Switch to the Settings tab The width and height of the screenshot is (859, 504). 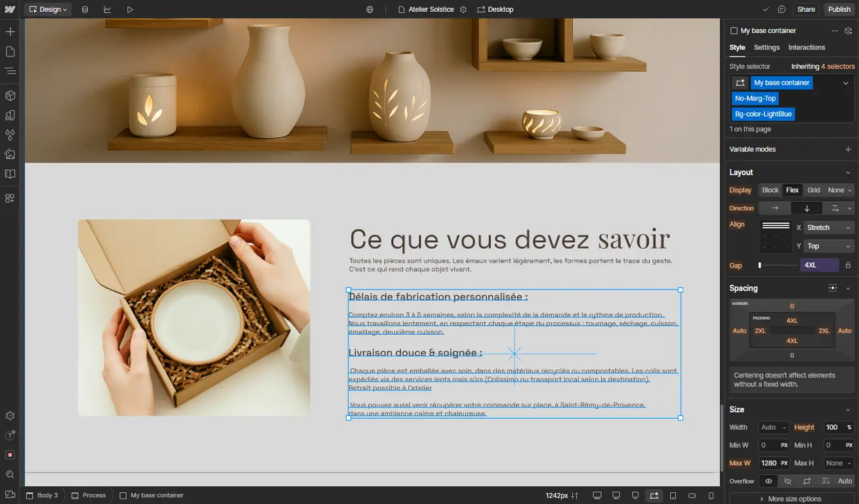[766, 47]
